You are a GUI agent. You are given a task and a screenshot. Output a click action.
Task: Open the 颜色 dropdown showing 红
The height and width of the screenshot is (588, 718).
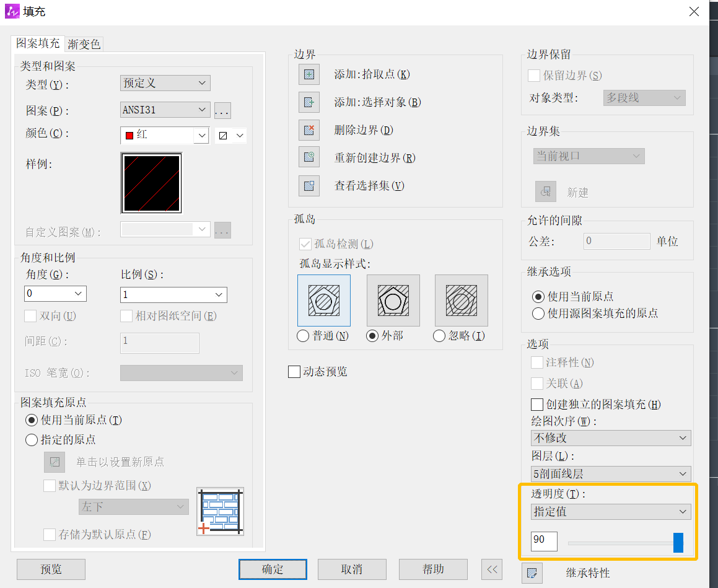pyautogui.click(x=165, y=136)
